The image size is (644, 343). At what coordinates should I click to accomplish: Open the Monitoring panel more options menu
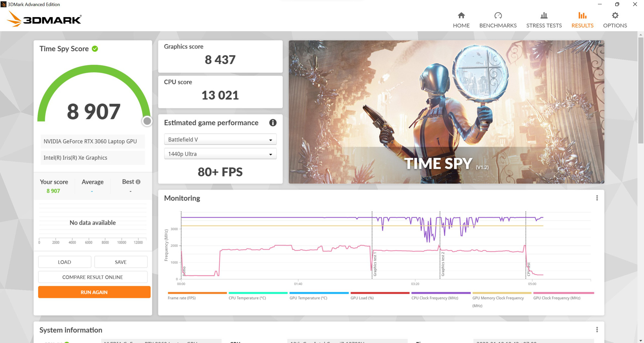click(x=597, y=198)
